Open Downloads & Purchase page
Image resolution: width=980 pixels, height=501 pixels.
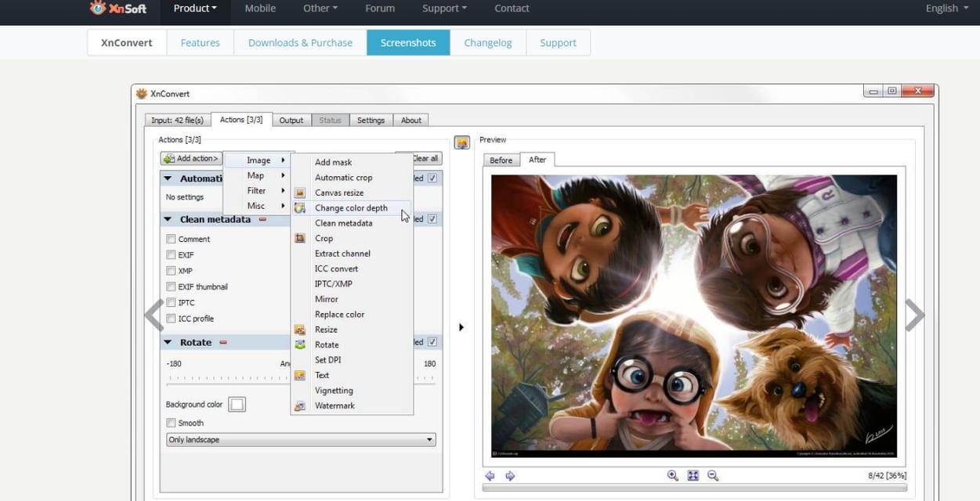(300, 42)
